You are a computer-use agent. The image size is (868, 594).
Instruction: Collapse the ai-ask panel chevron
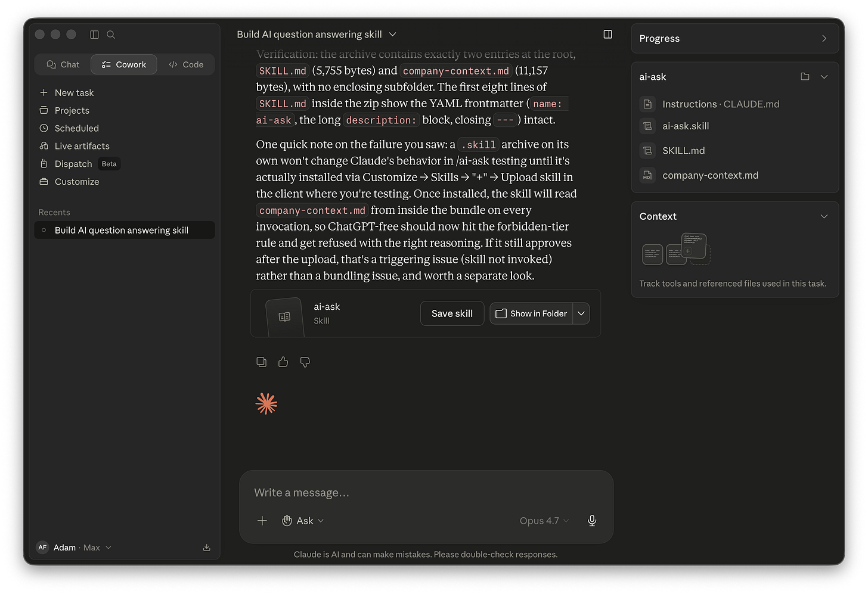coord(824,77)
